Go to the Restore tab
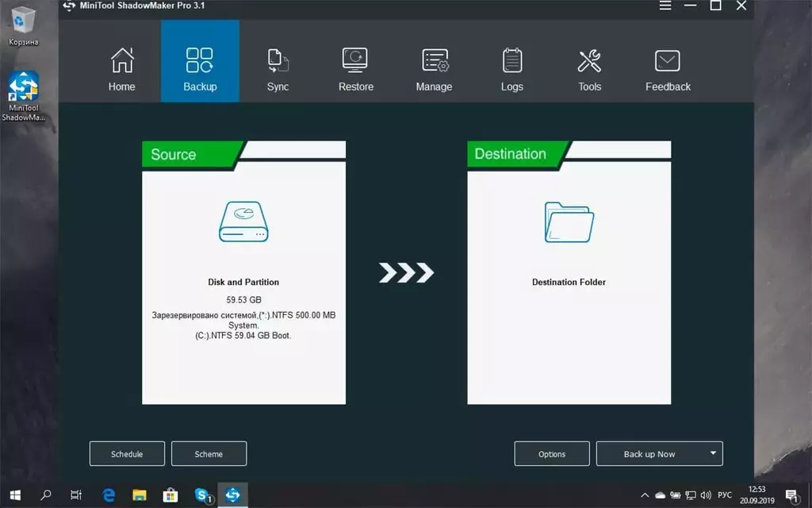This screenshot has width=812, height=508. (356, 68)
